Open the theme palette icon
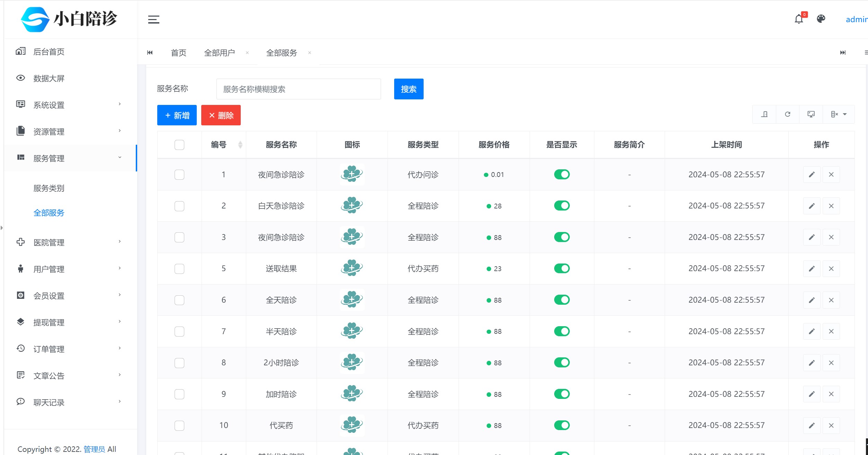 821,19
